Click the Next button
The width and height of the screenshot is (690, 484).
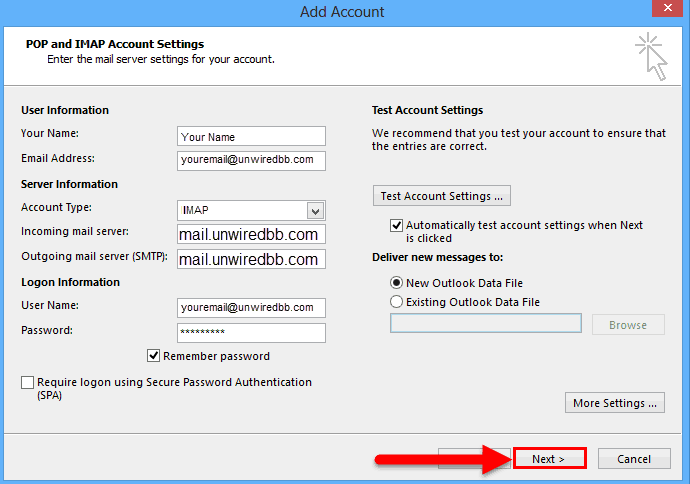550,458
